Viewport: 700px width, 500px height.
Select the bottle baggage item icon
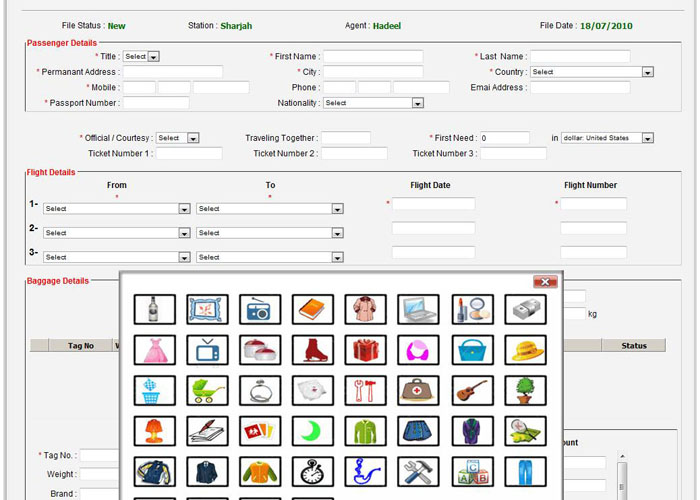pyautogui.click(x=154, y=309)
